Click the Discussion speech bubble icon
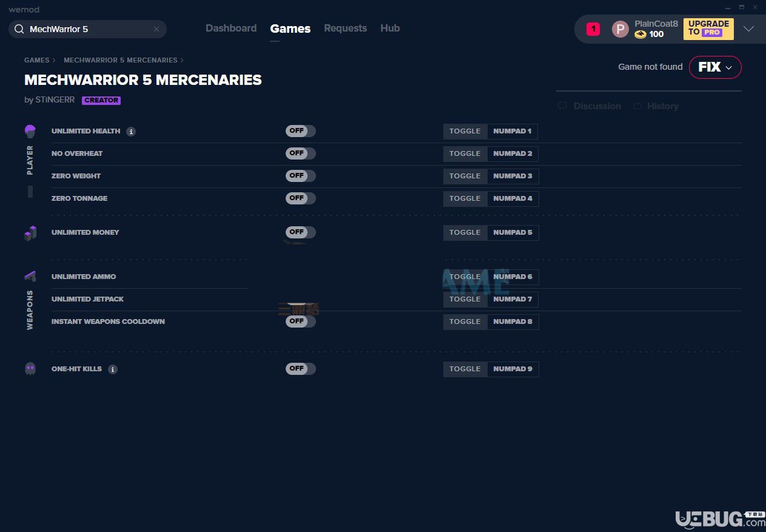The image size is (766, 532). 562,106
